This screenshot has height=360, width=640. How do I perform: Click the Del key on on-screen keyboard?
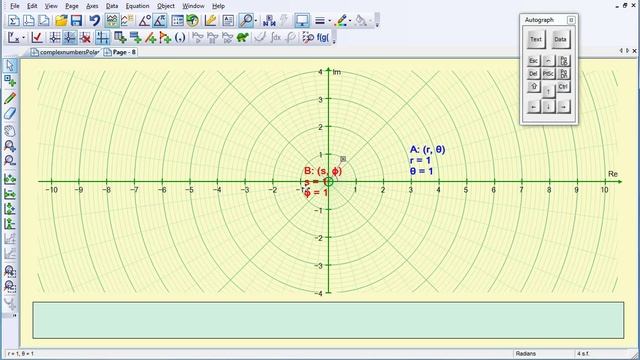tap(533, 74)
